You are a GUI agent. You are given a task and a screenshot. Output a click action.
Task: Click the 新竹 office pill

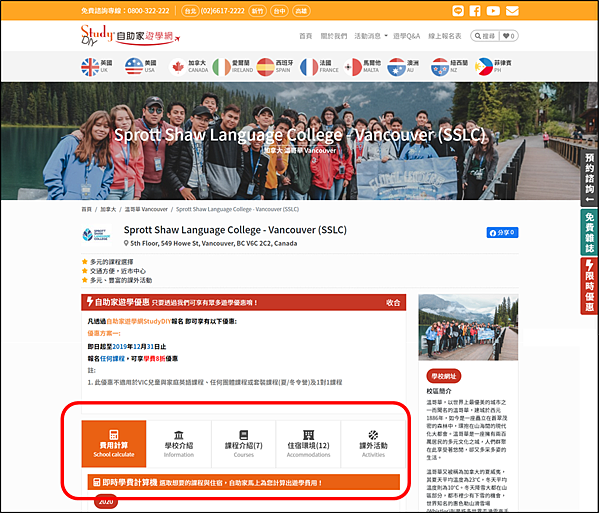[x=257, y=11]
